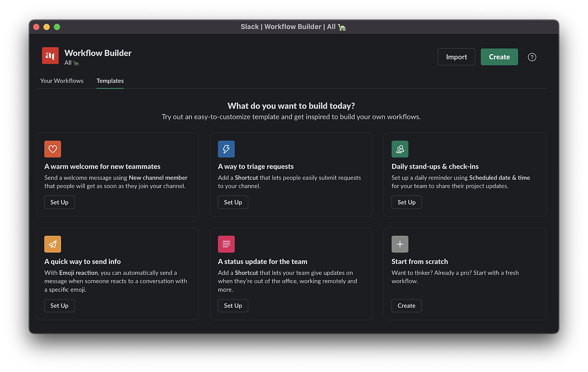This screenshot has height=372, width=588.
Task: Set up the quick way to send info template
Action: [59, 306]
